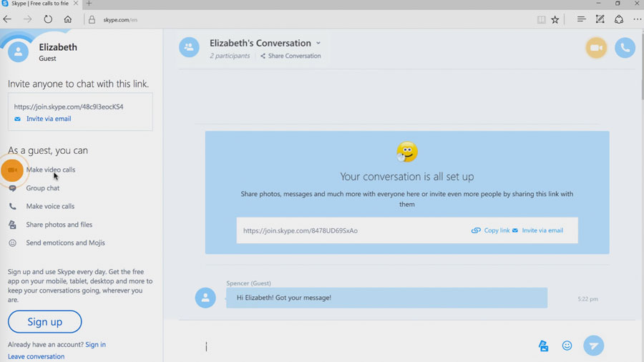Screen dimensions: 644x362
Task: Click the Leave conversation link
Action: pos(36,356)
